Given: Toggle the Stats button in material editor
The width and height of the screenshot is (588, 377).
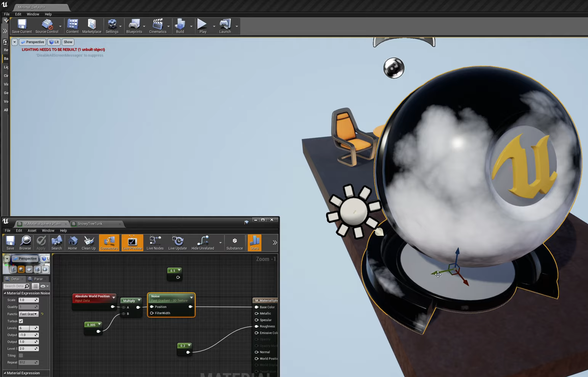Looking at the screenshot, I should (254, 243).
